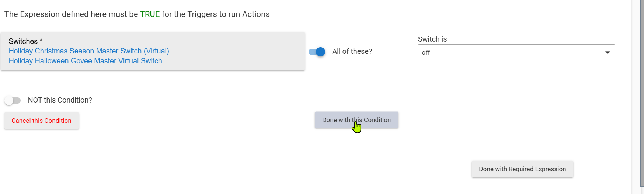This screenshot has width=644, height=194.
Task: Click the blue knob of the All-of-these switch
Action: click(320, 52)
